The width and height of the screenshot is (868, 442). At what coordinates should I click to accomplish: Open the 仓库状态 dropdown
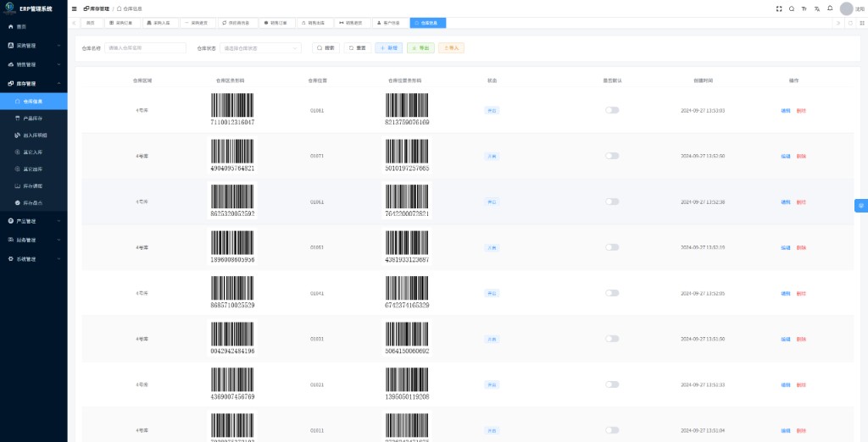click(x=261, y=48)
